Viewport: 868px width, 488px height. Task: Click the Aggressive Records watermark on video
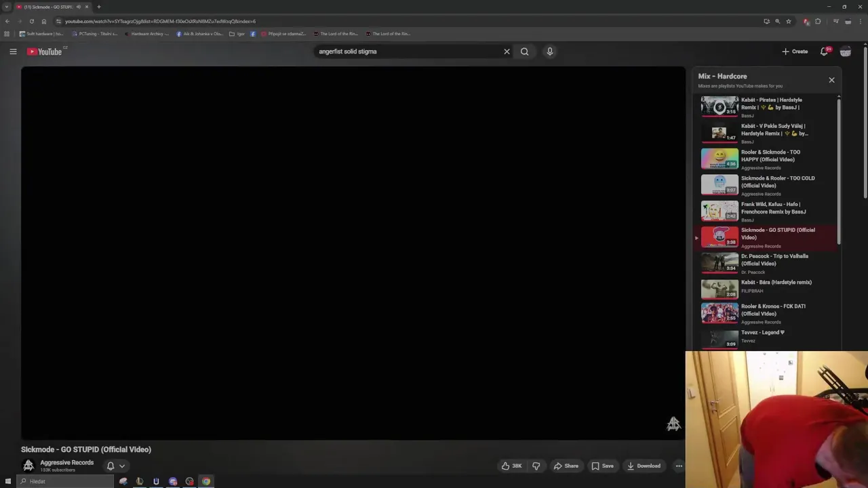[673, 424]
